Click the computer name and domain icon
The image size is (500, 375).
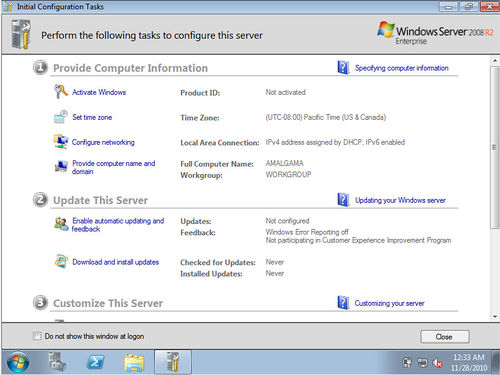tap(61, 166)
